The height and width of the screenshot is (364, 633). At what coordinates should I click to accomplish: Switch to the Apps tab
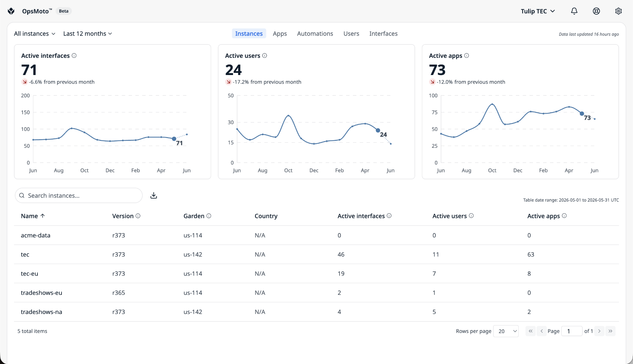point(280,34)
